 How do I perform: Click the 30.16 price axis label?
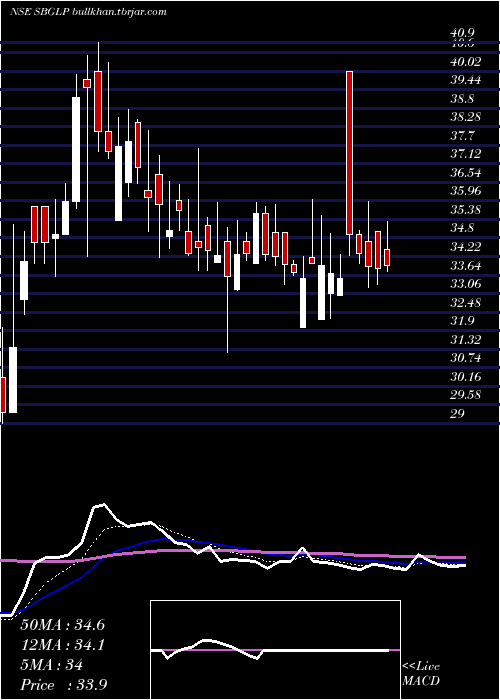point(465,377)
